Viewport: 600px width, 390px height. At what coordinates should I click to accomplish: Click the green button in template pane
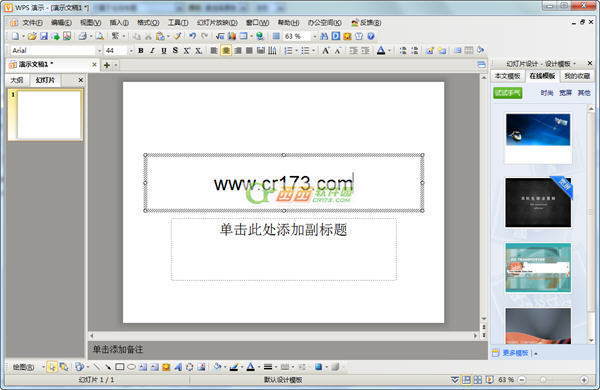tap(508, 93)
